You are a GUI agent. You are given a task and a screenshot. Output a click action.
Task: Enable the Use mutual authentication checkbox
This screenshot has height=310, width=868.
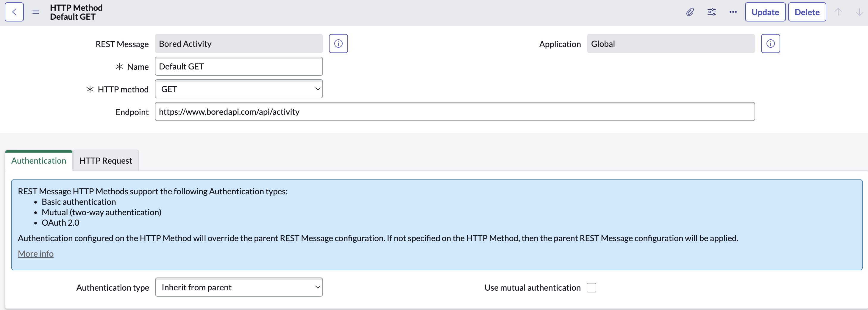click(x=592, y=287)
